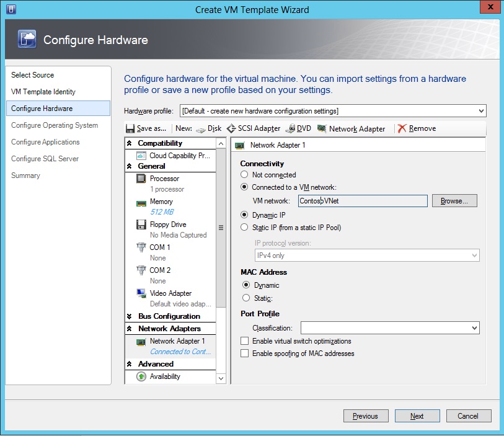Screen dimensions: 504x436
Task: Select Memory in hardware list
Action: pos(161,202)
